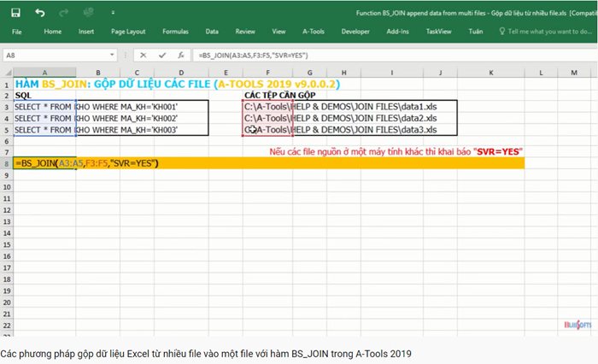The height and width of the screenshot is (364, 598).
Task: Open the File tab
Action: point(17,32)
